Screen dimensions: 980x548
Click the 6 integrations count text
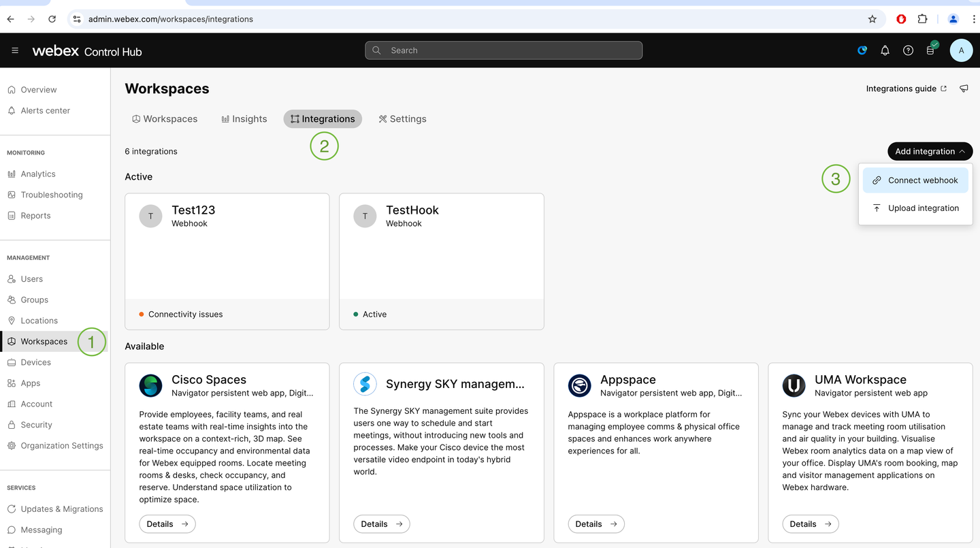[151, 151]
